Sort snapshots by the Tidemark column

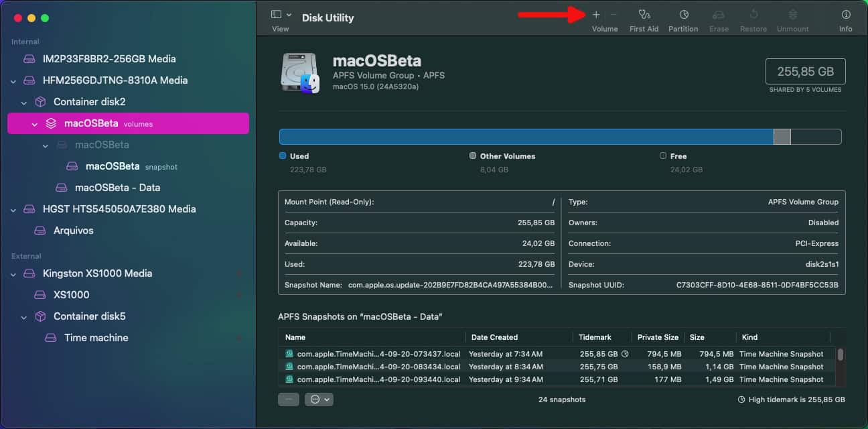click(601, 337)
